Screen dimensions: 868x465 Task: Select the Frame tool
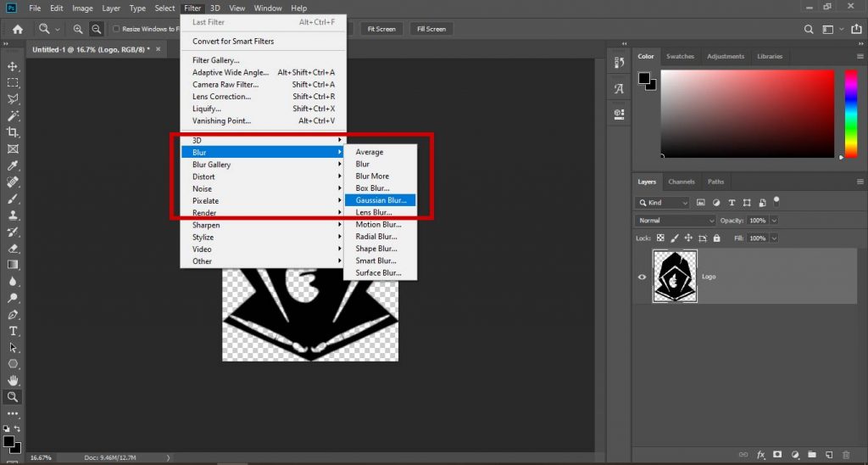(12, 148)
